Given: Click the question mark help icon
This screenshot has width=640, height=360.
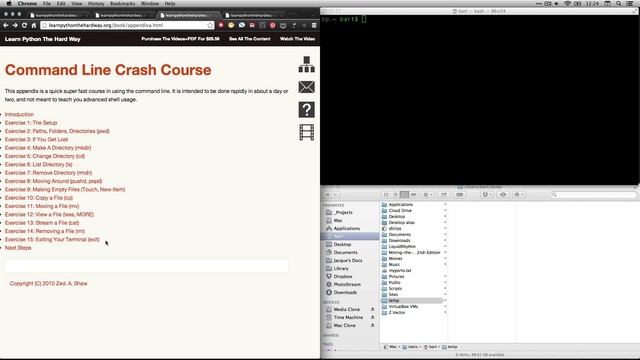Looking at the screenshot, I should coord(307,110).
